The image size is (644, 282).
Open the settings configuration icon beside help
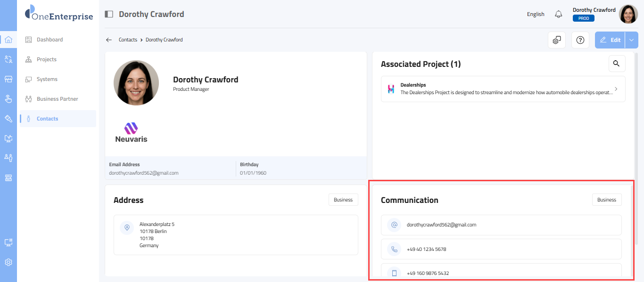coord(557,40)
